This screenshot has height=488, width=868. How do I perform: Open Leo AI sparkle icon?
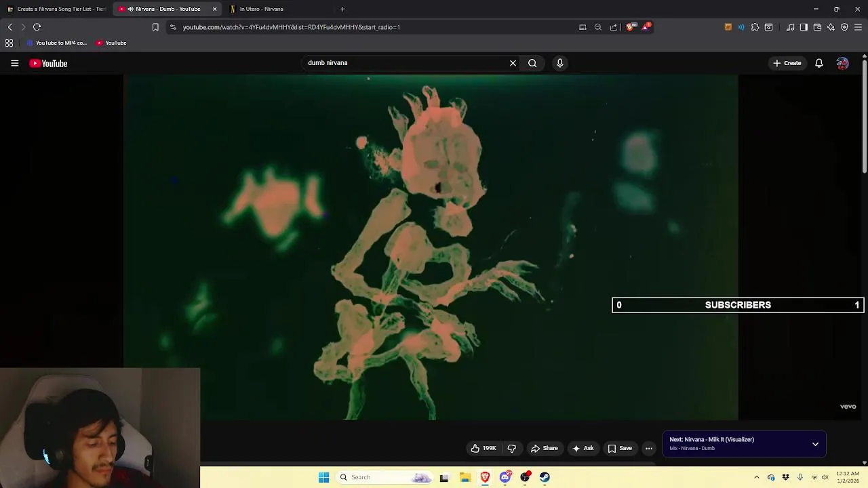(x=831, y=27)
